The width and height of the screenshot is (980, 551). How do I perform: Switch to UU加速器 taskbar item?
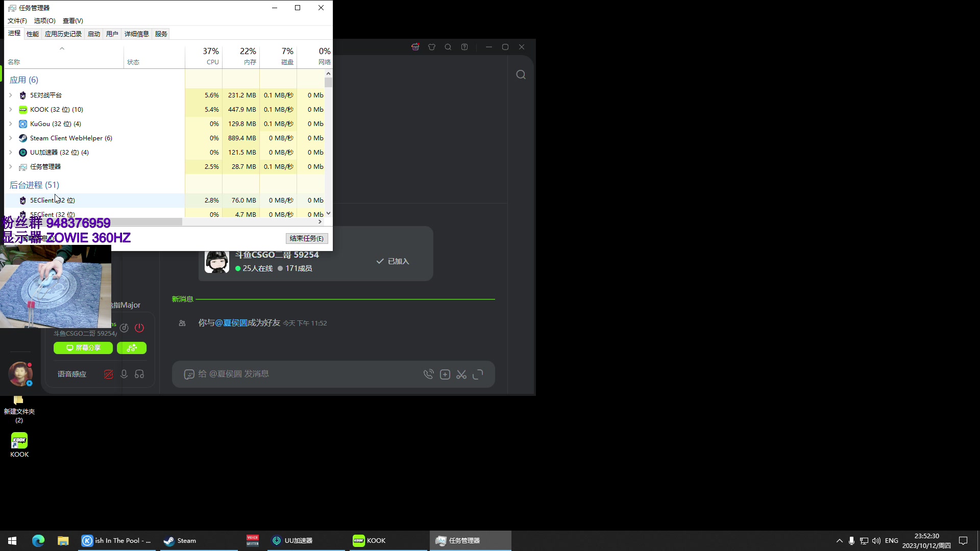(x=306, y=541)
